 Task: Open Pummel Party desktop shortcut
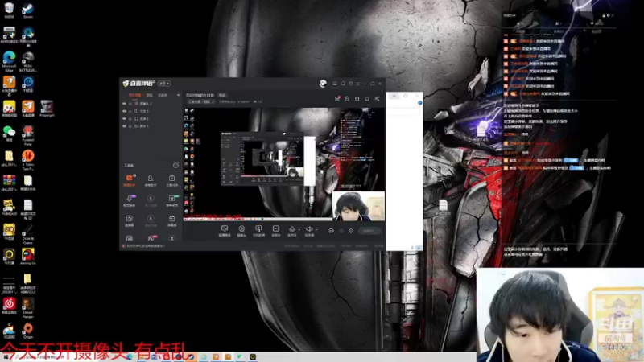(x=28, y=136)
